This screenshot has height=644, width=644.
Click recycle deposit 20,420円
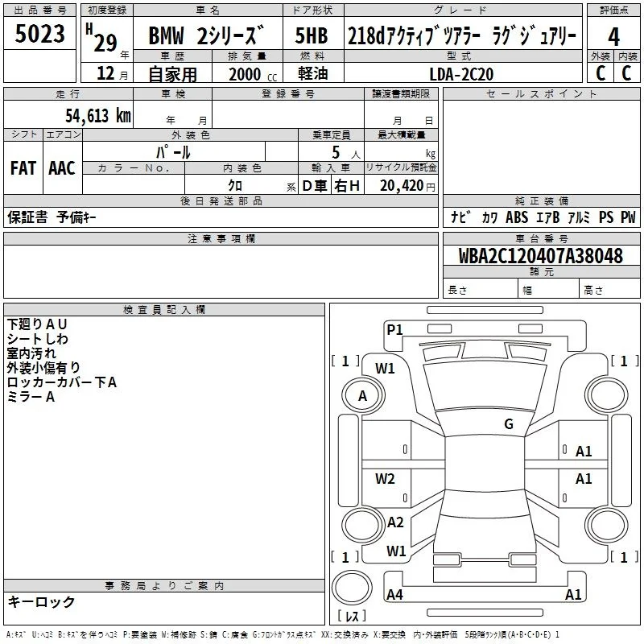click(x=407, y=186)
